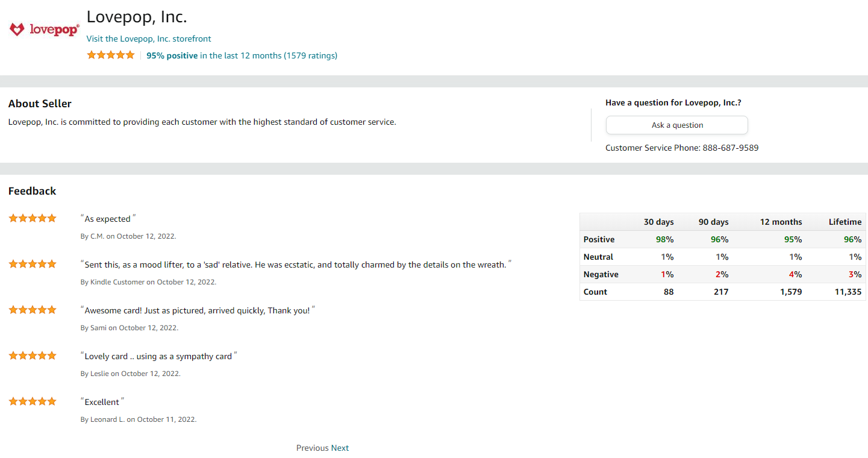Click the 98% positive 30-day cell
The height and width of the screenshot is (458, 868).
664,239
